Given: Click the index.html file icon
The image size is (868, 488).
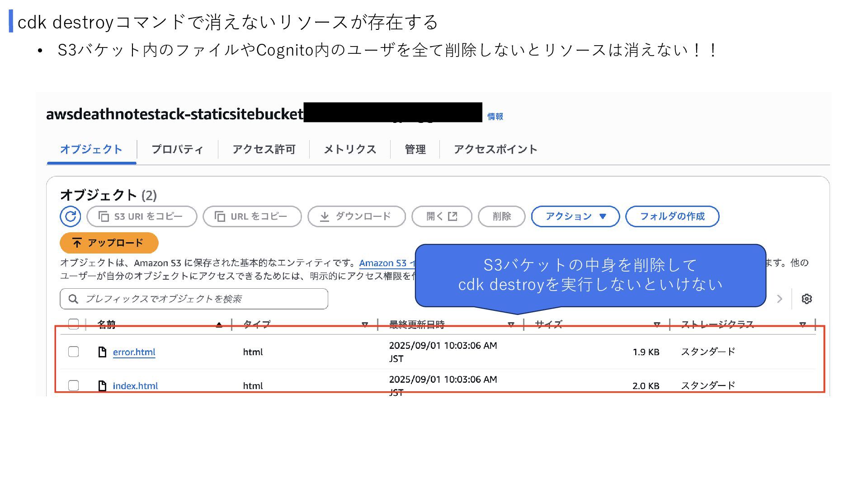Looking at the screenshot, I should tap(103, 385).
